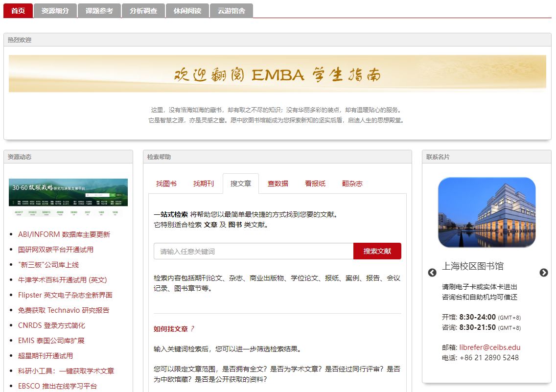Click the 热烈欢迎 panel header
556x392 pixels.
[278, 40]
